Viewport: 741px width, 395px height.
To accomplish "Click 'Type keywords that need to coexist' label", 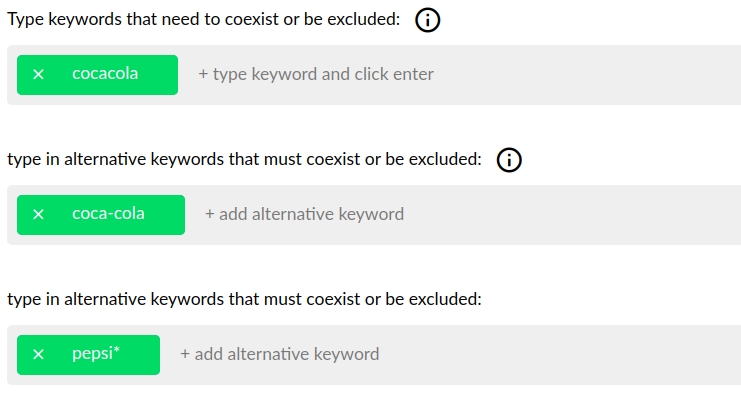I will [204, 19].
